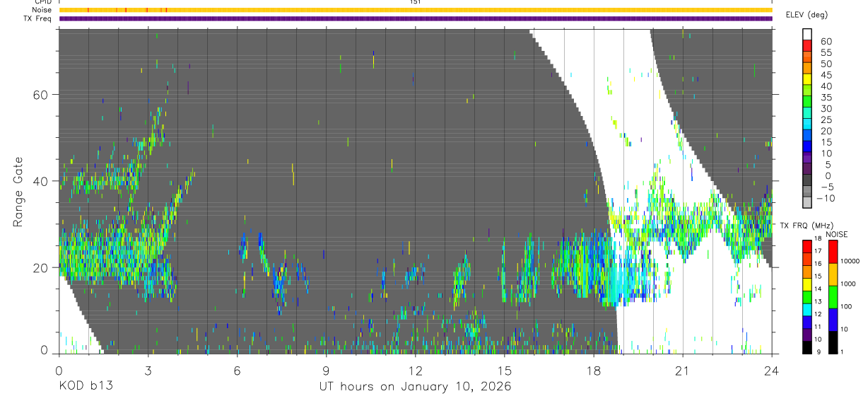Screen dimensions: 868x401
Task: Click the '9' tick on the UT hours axis
Action: coord(326,371)
